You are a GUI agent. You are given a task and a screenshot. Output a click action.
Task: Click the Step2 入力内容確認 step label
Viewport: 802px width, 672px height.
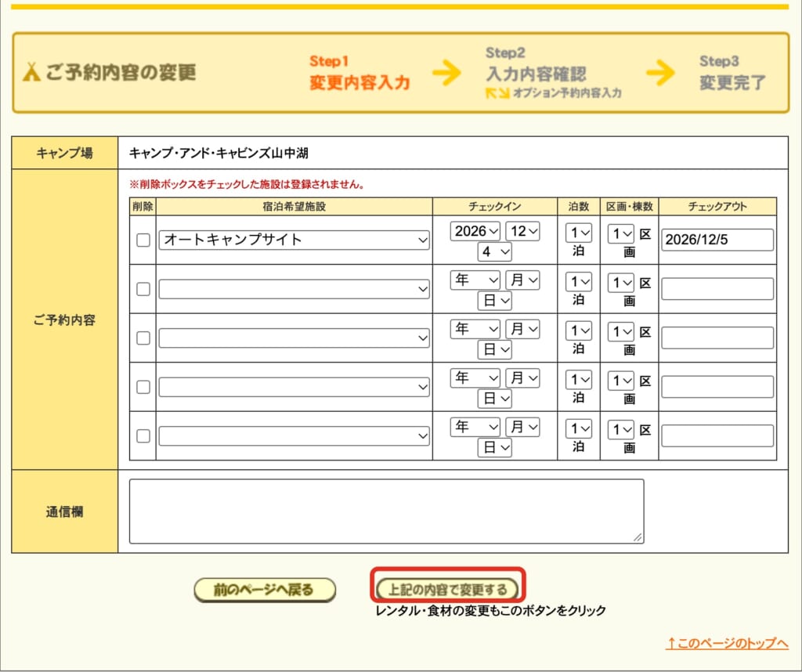536,66
